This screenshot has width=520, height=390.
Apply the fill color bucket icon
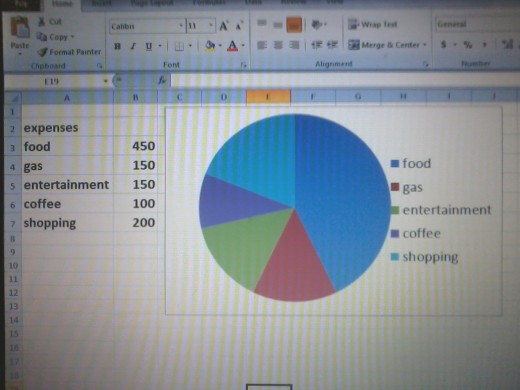210,46
